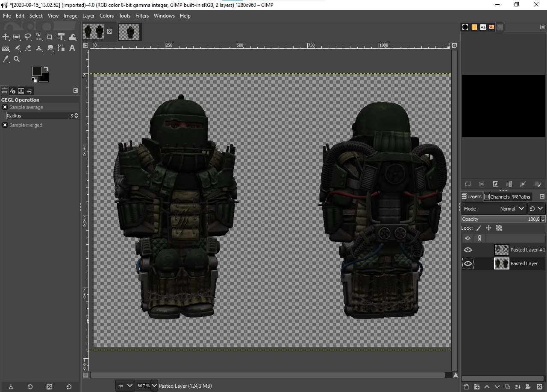Hide the Pasted Layer #1 layer

(468, 250)
